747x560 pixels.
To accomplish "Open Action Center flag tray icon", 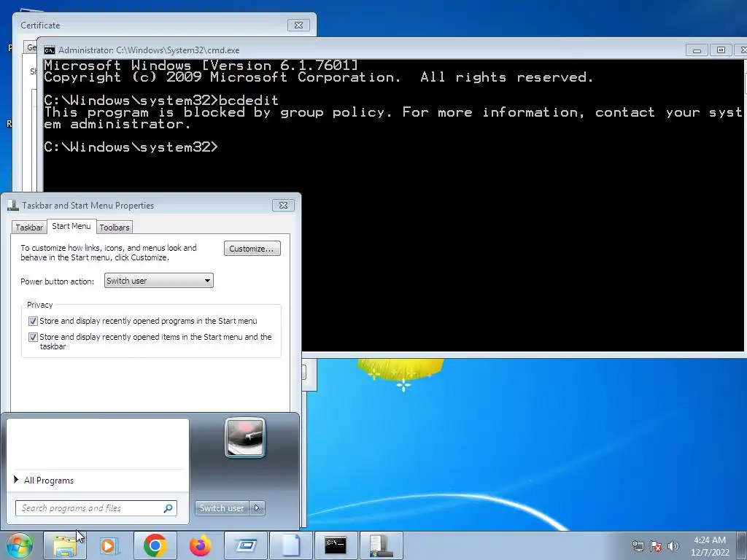I will tap(656, 546).
